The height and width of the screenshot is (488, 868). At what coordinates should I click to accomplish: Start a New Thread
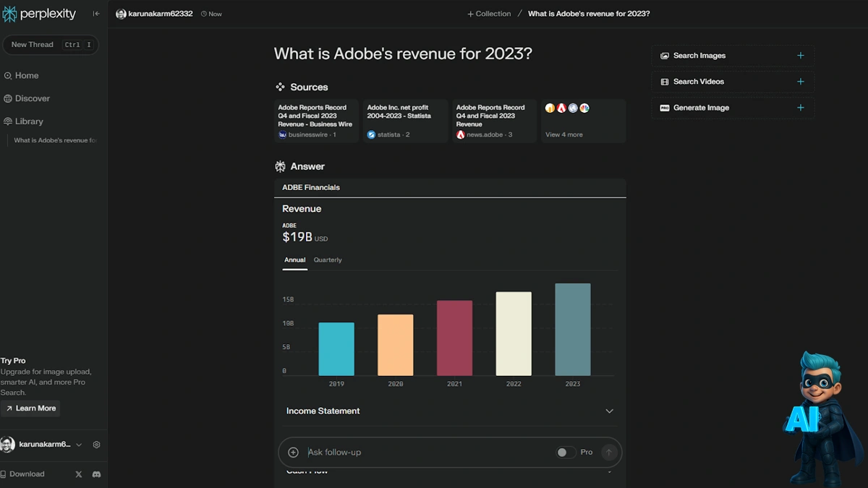(51, 45)
